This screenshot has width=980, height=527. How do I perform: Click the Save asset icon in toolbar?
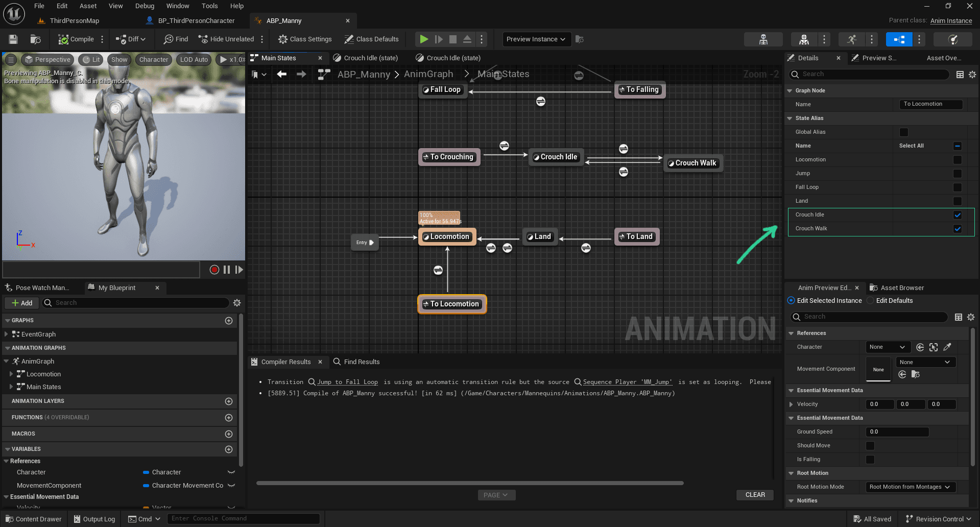13,39
